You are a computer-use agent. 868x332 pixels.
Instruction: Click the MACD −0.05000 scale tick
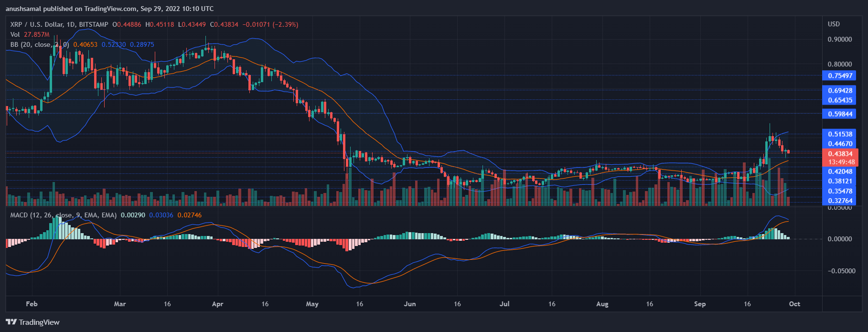pos(839,271)
